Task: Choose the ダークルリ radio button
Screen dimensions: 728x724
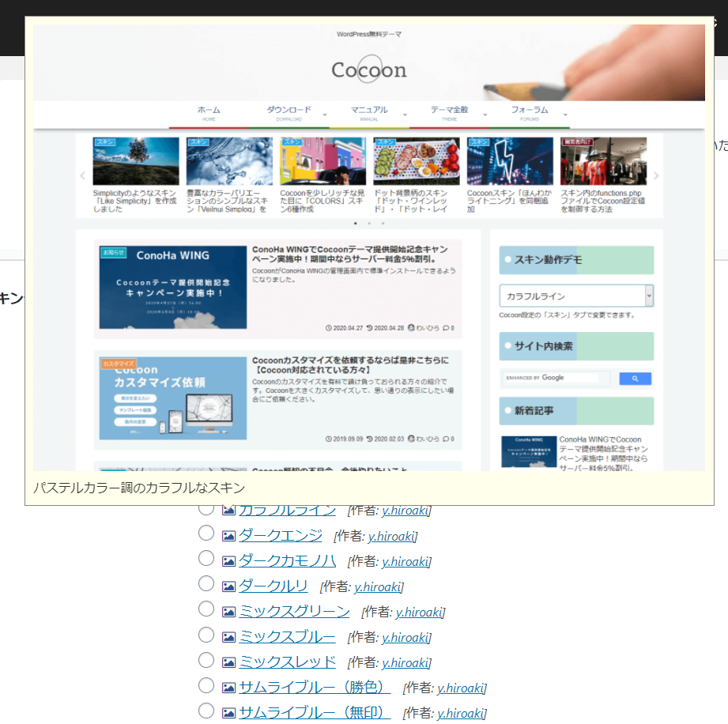Action: click(206, 583)
